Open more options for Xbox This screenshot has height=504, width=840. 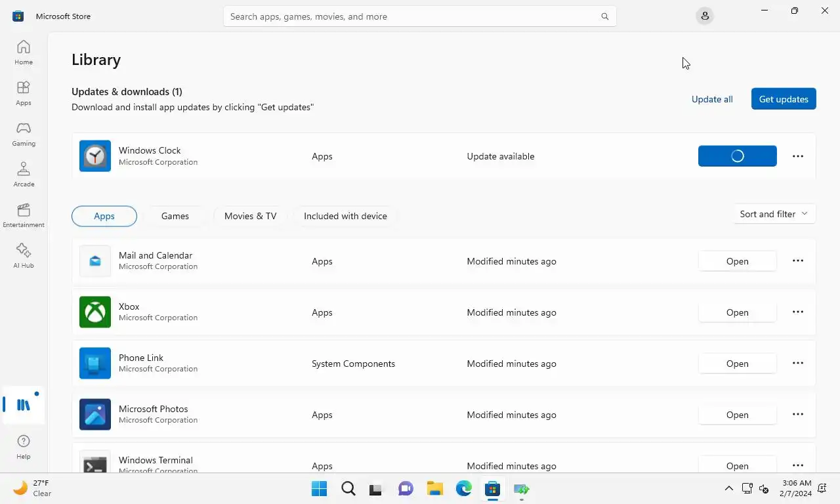(x=798, y=312)
